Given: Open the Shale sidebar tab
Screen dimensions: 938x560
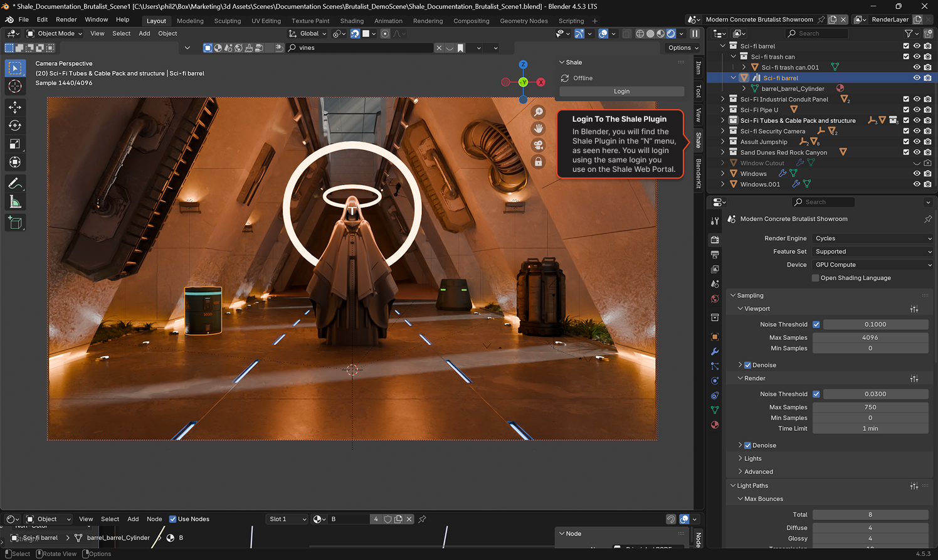Looking at the screenshot, I should tap(698, 140).
